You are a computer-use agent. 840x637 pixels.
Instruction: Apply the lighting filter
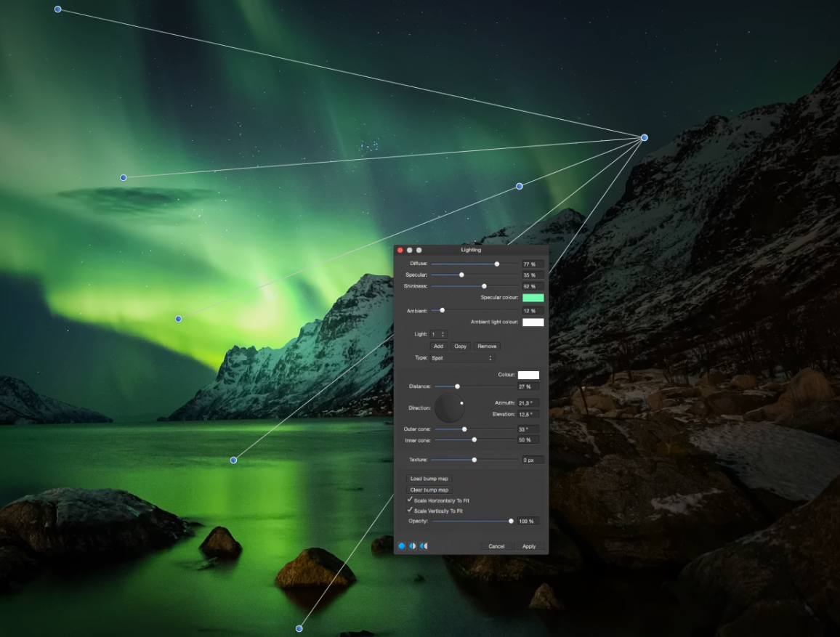coord(529,546)
